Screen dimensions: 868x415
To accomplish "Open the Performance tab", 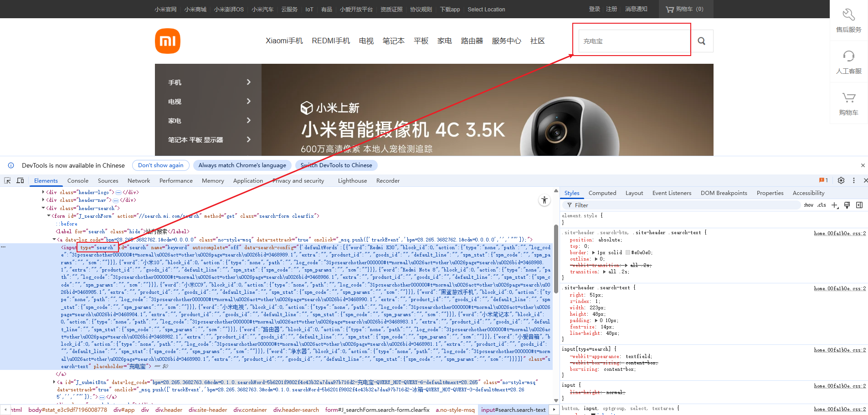I will coord(176,181).
